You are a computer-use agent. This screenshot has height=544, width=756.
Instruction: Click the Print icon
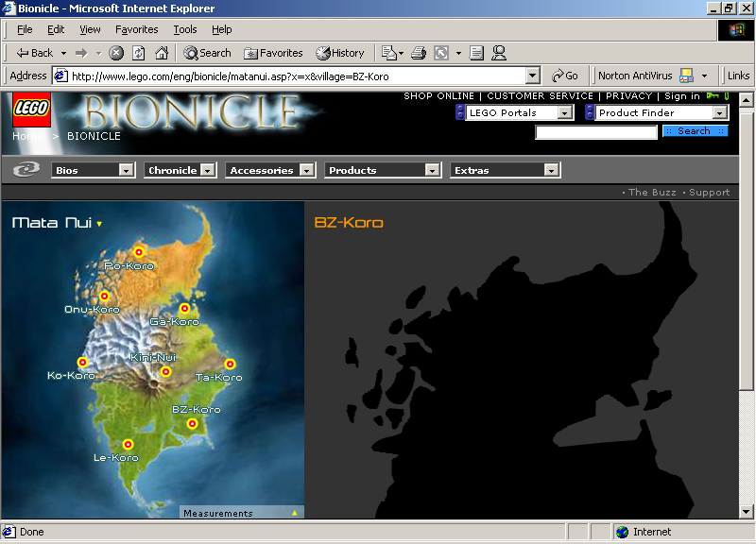tap(419, 53)
